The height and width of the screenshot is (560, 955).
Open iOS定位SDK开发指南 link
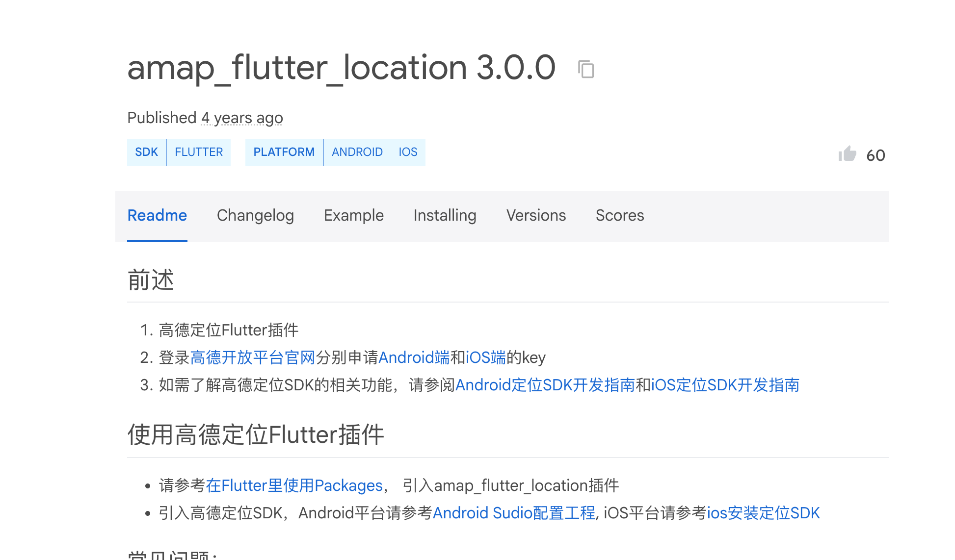click(x=725, y=385)
